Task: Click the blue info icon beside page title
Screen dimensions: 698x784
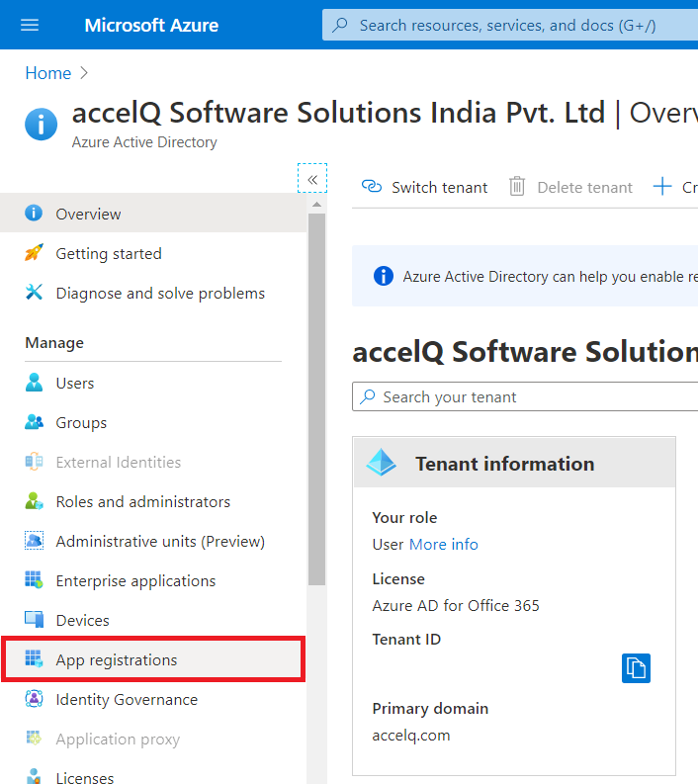Action: pos(41,124)
